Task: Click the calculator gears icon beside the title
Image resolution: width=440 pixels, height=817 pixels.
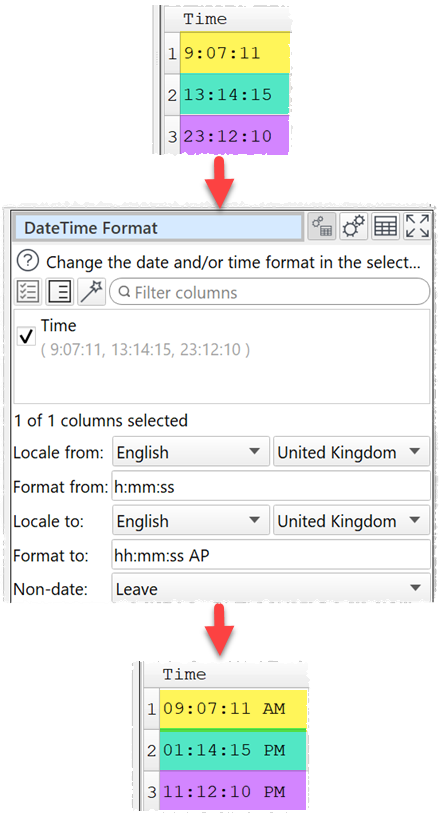Action: tap(322, 227)
